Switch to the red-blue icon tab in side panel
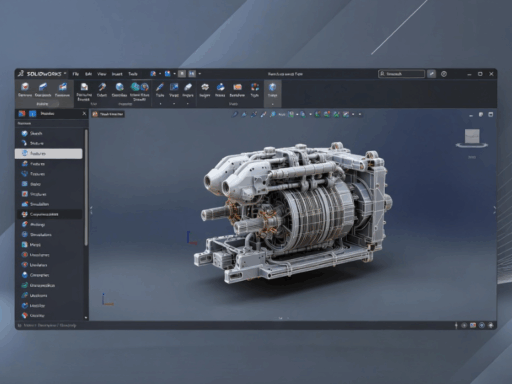 [x=22, y=114]
